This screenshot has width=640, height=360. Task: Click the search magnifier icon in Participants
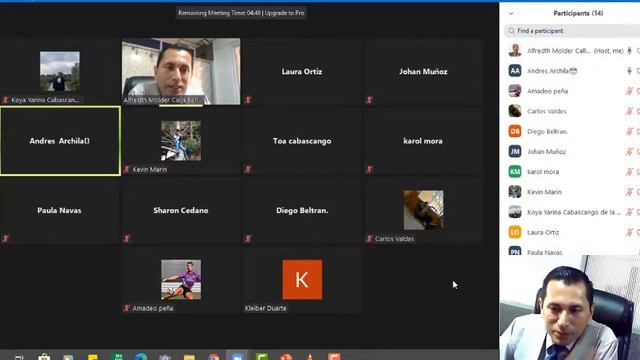click(511, 31)
